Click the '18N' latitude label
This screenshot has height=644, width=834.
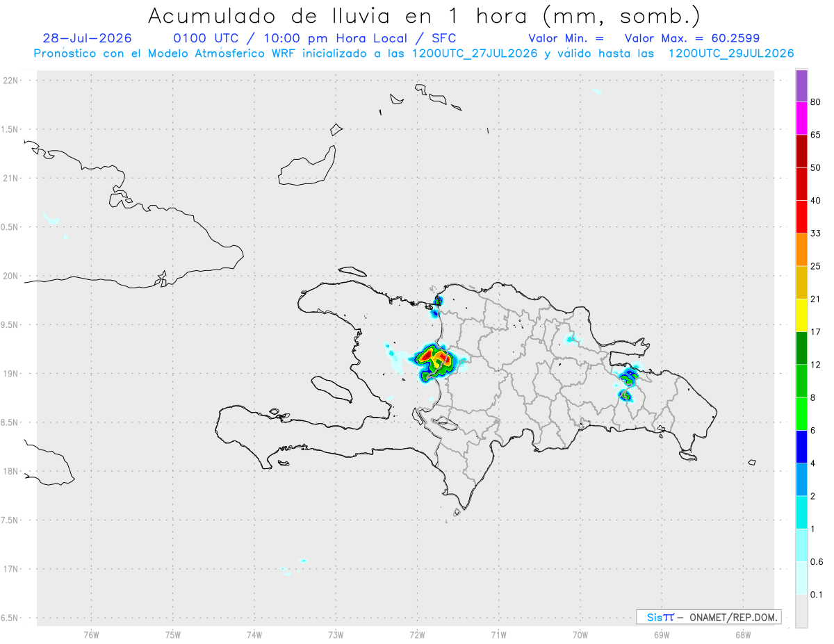[x=11, y=471]
